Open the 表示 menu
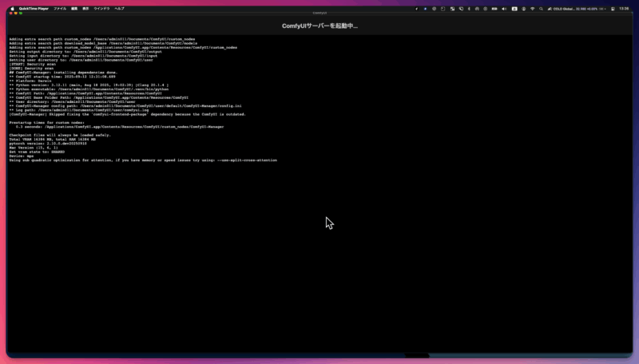The height and width of the screenshot is (364, 639). coord(85,9)
